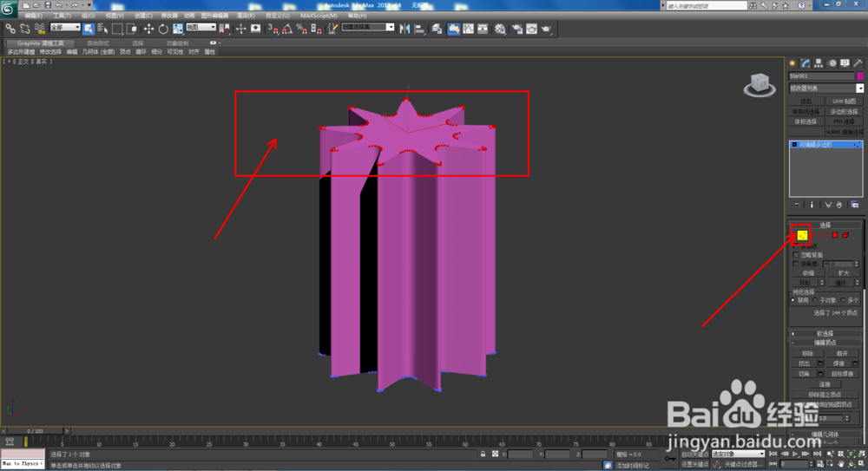Viewport: 868px width, 471px height.
Task: Open the Material Editor icon
Action: [501, 29]
